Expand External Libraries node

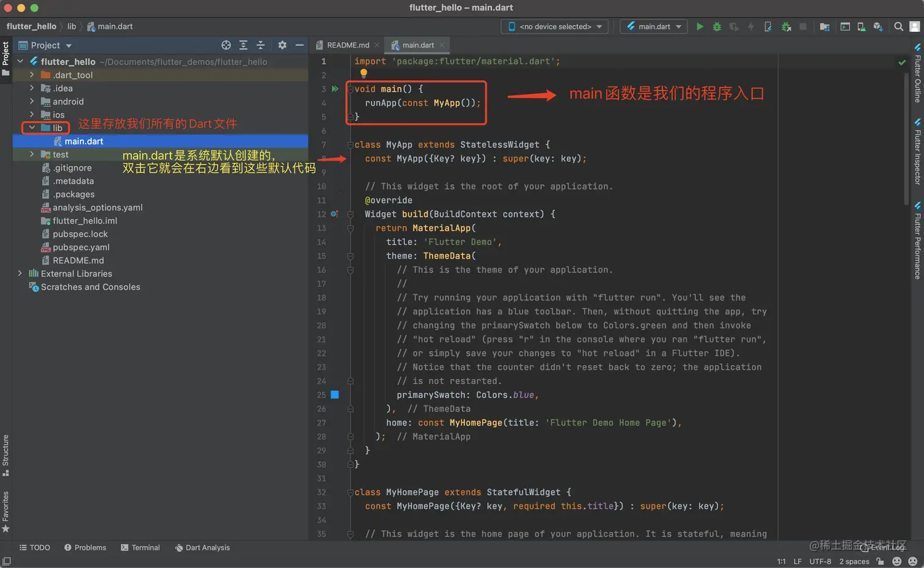pyautogui.click(x=20, y=273)
